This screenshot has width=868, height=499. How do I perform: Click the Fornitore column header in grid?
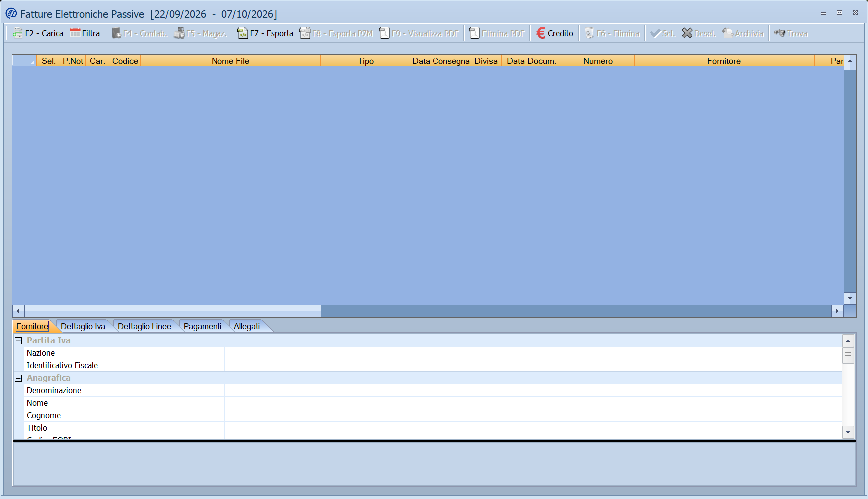pos(724,61)
